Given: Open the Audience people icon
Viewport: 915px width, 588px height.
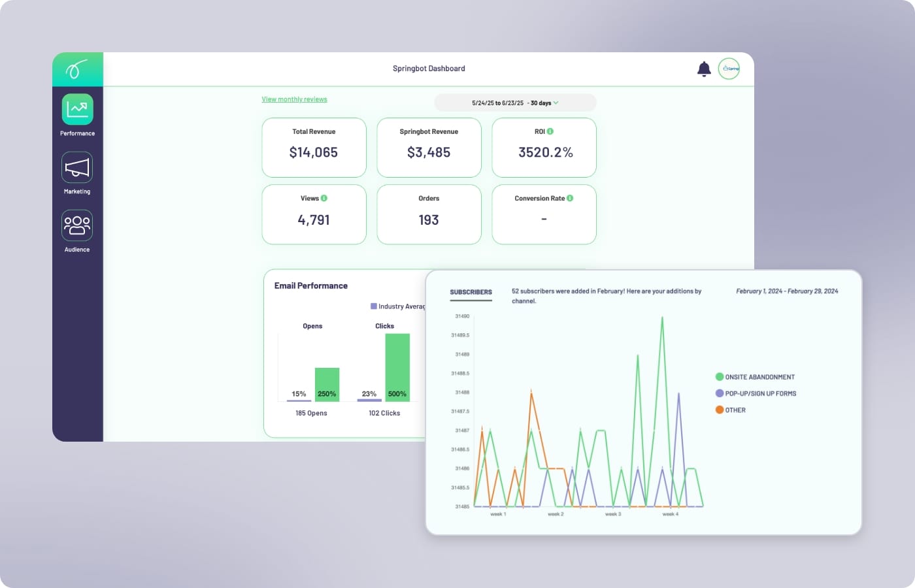Looking at the screenshot, I should coord(77,225).
